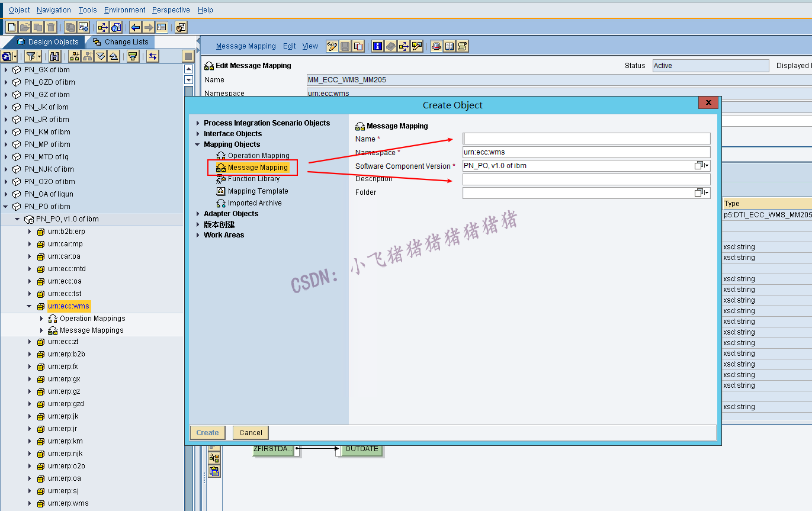The image size is (812, 511).
Task: Click the blue Back arrow icon
Action: point(136,27)
